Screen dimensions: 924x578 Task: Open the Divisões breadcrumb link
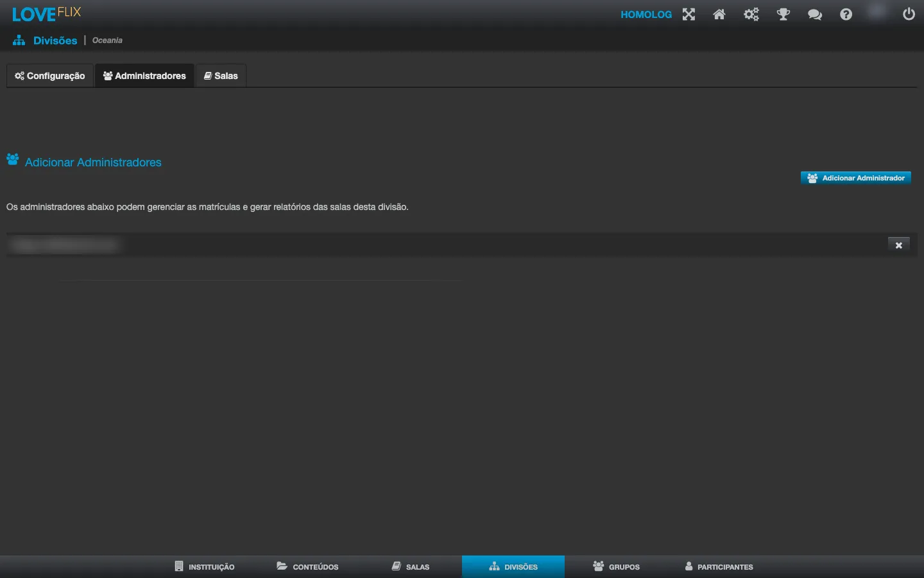55,40
